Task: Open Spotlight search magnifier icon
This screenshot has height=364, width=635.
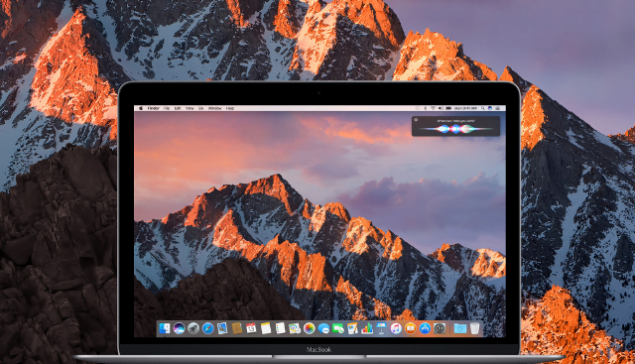Action: pyautogui.click(x=483, y=108)
